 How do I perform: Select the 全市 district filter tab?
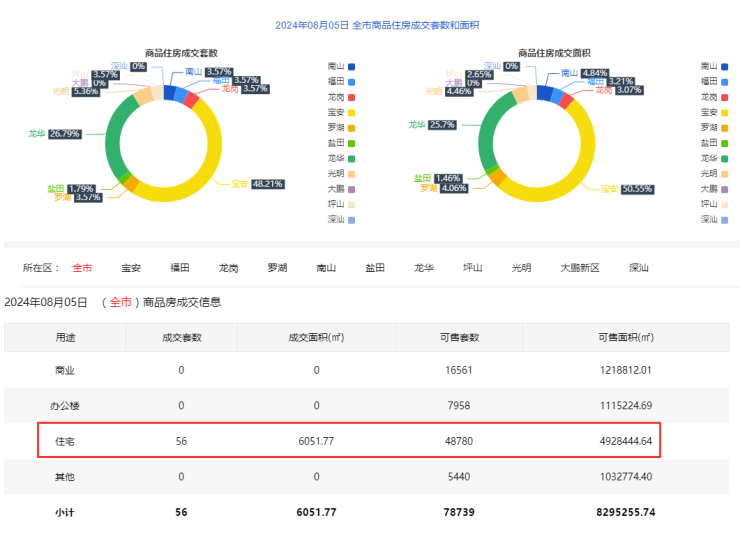coord(82,268)
